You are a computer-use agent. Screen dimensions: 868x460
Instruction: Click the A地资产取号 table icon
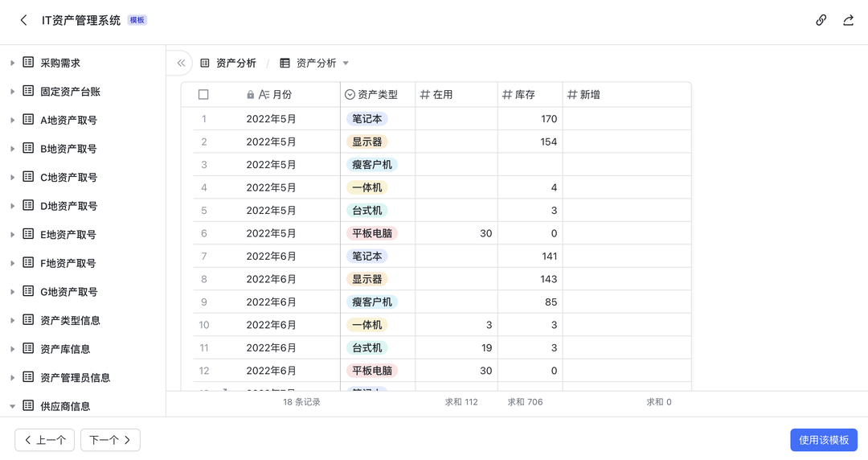[x=28, y=119]
